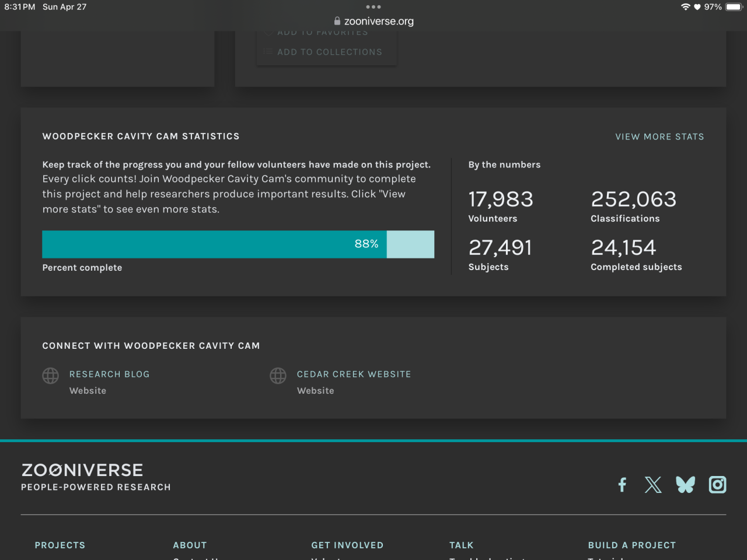Open the About footer menu item

pyautogui.click(x=190, y=545)
